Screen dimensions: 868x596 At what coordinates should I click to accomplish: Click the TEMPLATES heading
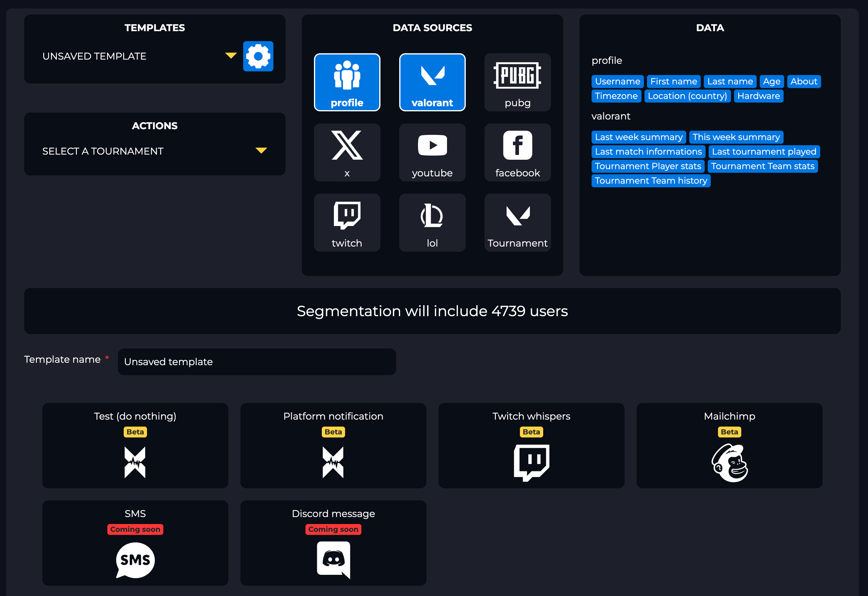pyautogui.click(x=155, y=28)
